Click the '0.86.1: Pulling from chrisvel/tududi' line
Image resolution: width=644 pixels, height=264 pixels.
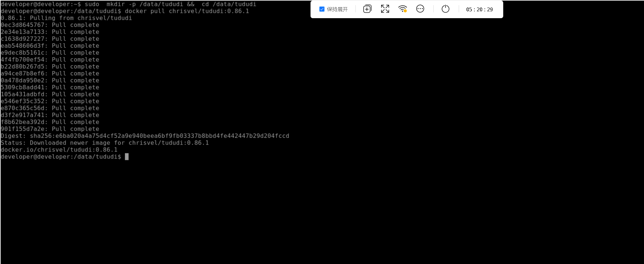[x=66, y=18]
